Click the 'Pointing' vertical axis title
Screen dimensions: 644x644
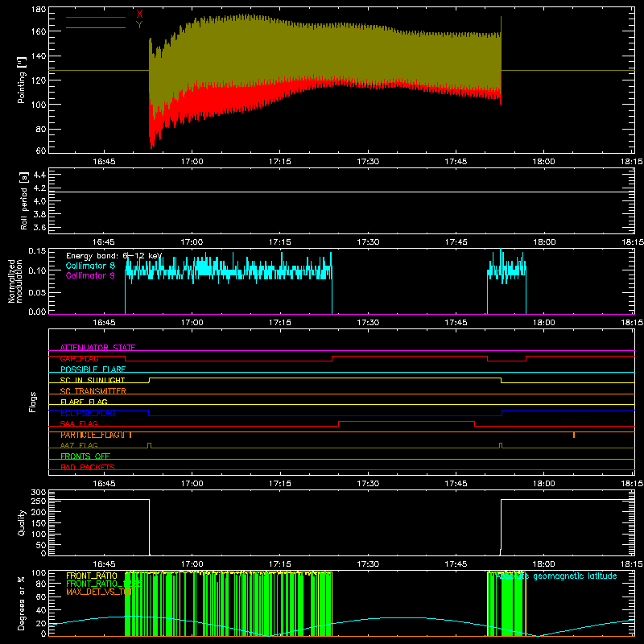22,80
